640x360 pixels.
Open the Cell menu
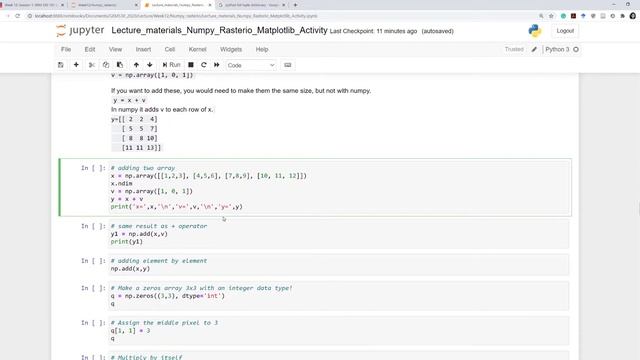170,49
